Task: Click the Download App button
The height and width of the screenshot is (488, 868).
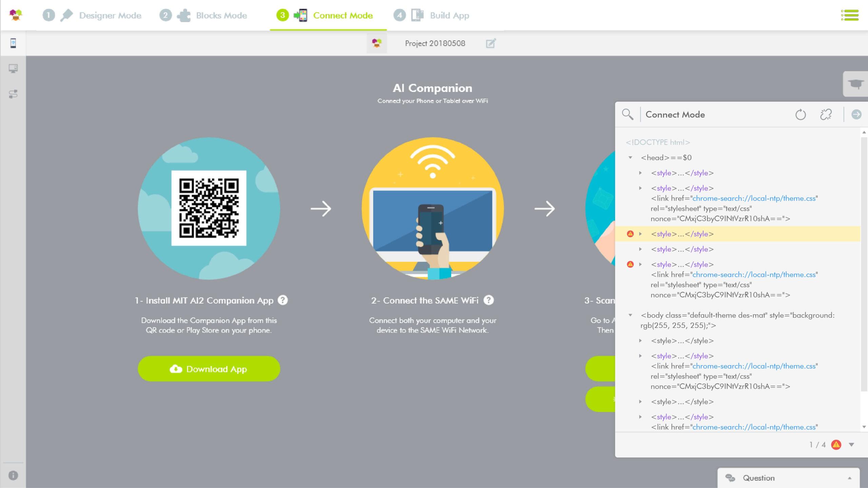Action: point(209,369)
